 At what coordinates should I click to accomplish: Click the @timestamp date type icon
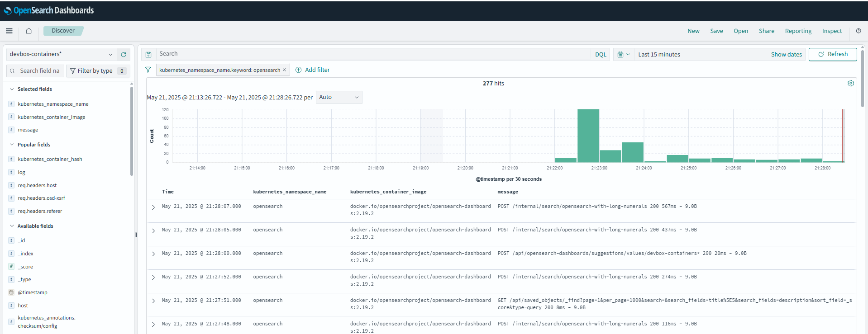point(11,292)
